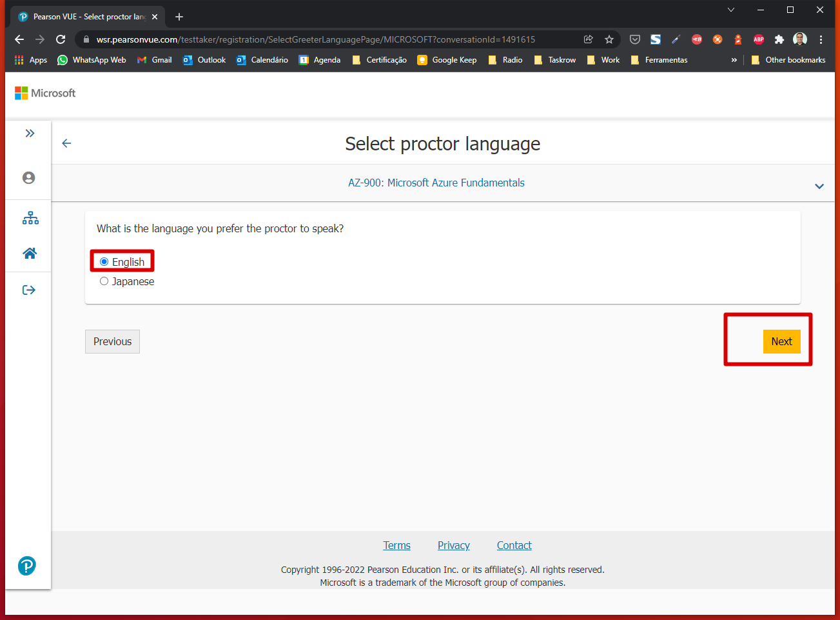Click the pen wand extension icon
The image size is (840, 620).
(x=676, y=39)
